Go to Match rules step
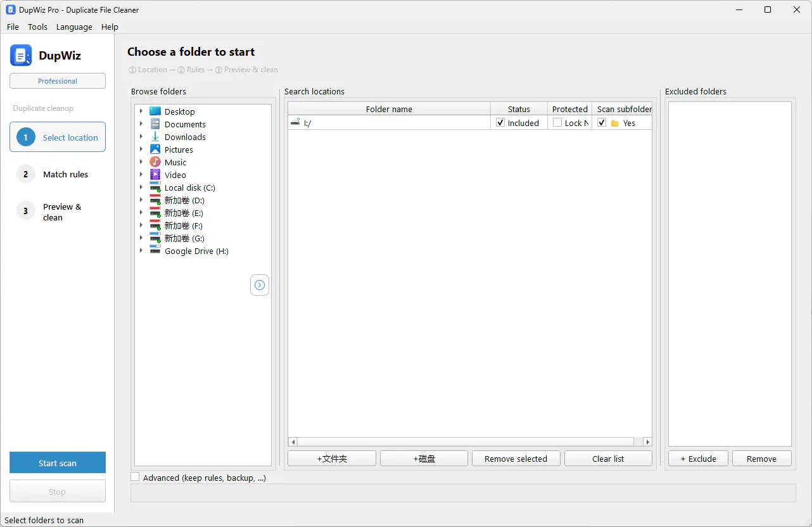 click(x=58, y=174)
